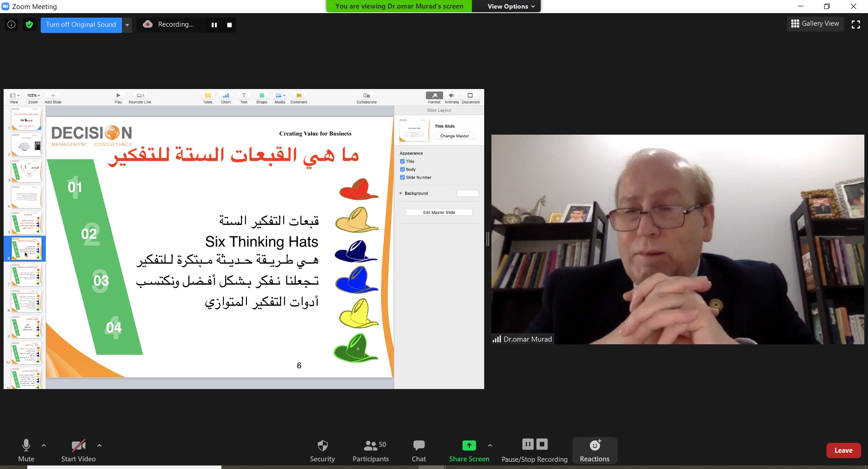The image size is (868, 469).
Task: Click Turn off Original Sound button
Action: point(81,25)
